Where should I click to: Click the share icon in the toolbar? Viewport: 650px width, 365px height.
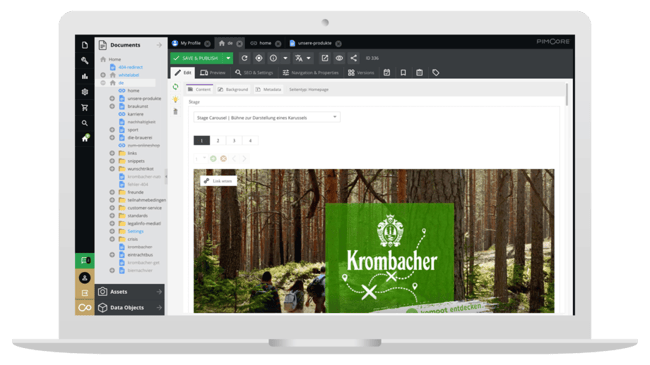tap(353, 58)
